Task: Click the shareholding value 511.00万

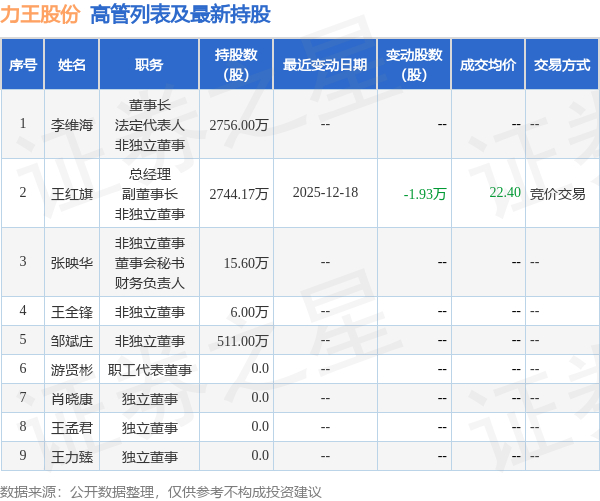Action: click(x=243, y=341)
